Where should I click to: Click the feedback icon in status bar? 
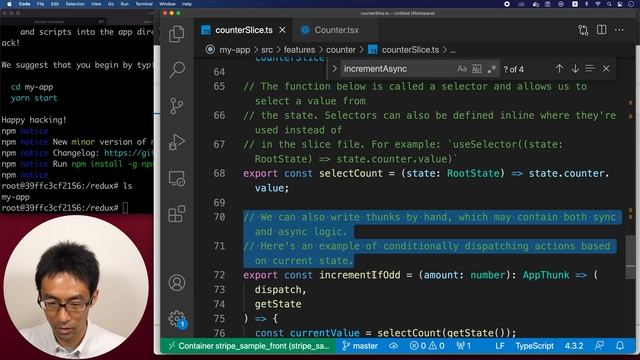click(599, 346)
